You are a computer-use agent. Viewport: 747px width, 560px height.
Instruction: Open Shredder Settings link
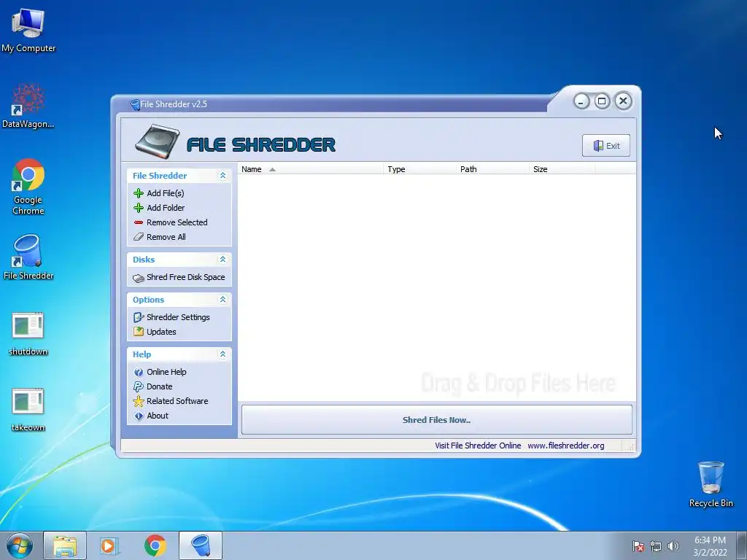pos(178,317)
